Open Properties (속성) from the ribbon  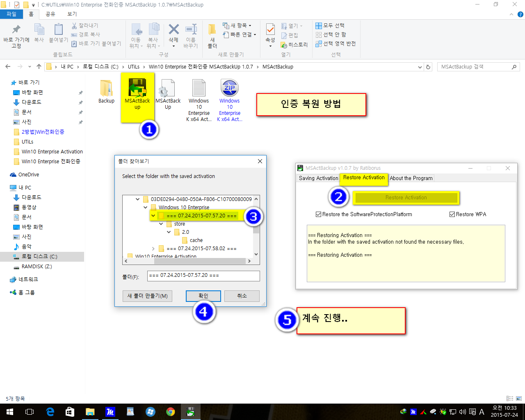(x=270, y=35)
